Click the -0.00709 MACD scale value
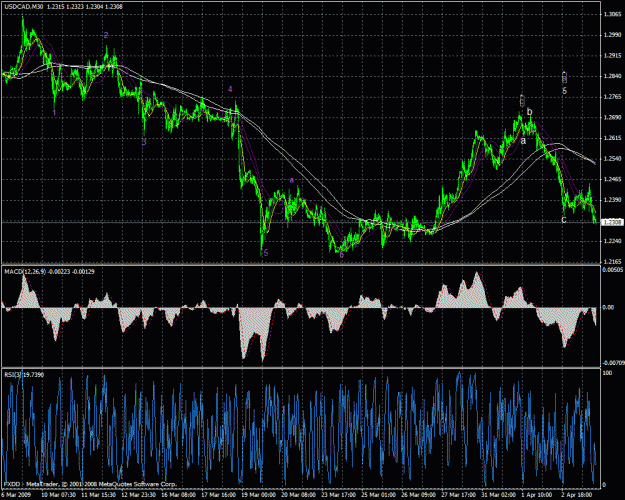This screenshot has height=500, width=625. tap(613, 363)
